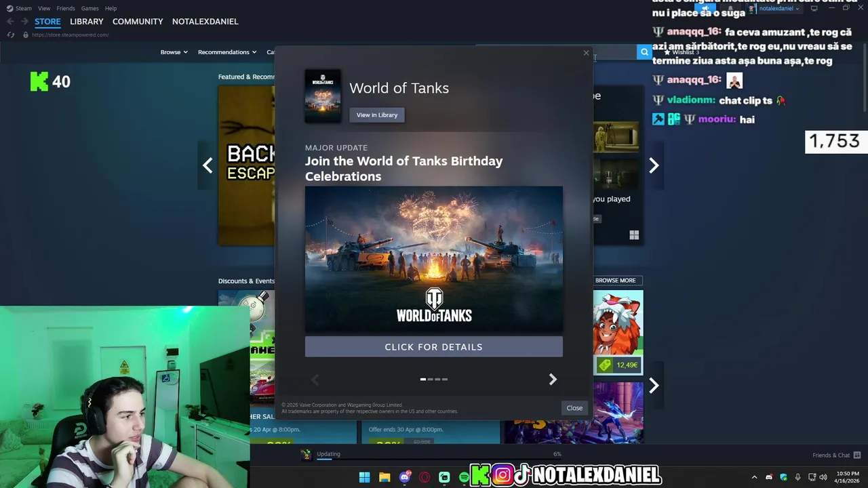This screenshot has height=488, width=868.
Task: Open the Friends menu
Action: [x=66, y=8]
